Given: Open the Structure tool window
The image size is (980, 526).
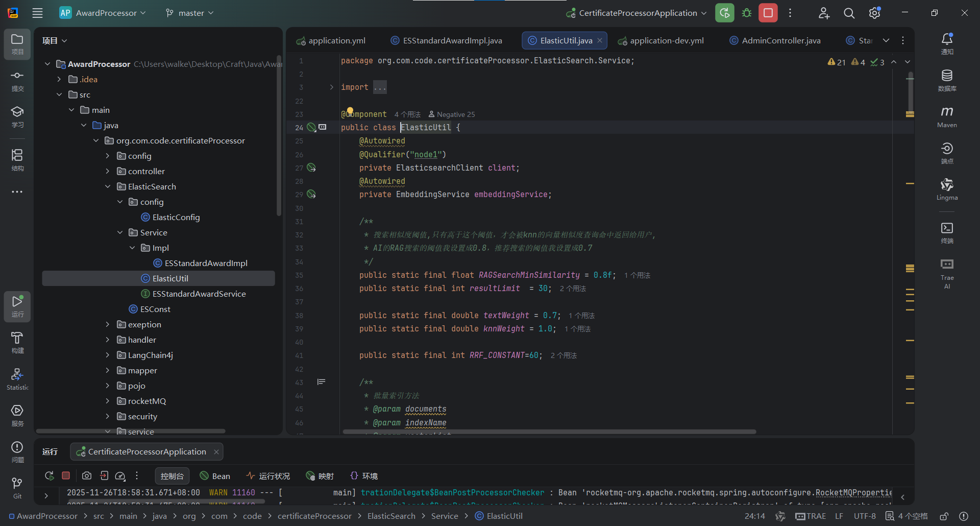Looking at the screenshot, I should [x=17, y=160].
